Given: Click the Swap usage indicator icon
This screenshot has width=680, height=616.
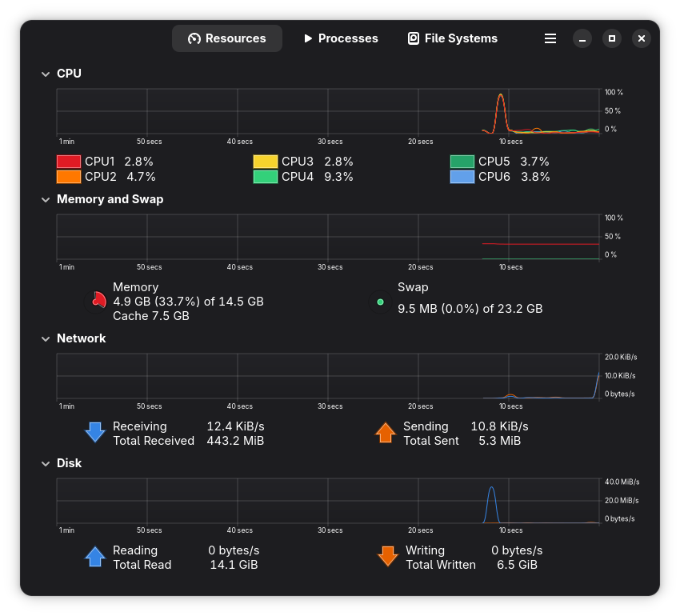Looking at the screenshot, I should [380, 302].
